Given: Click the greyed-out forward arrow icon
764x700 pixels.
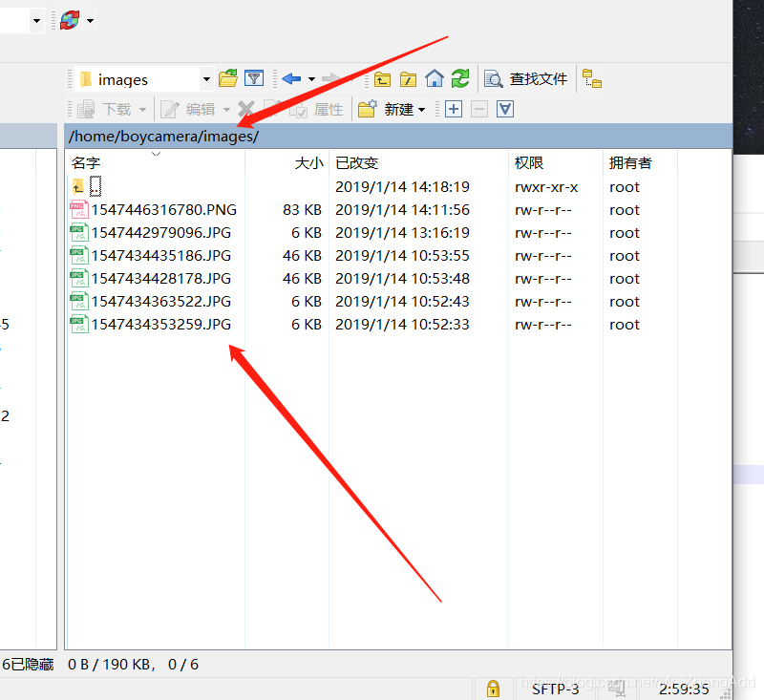Looking at the screenshot, I should pos(331,78).
